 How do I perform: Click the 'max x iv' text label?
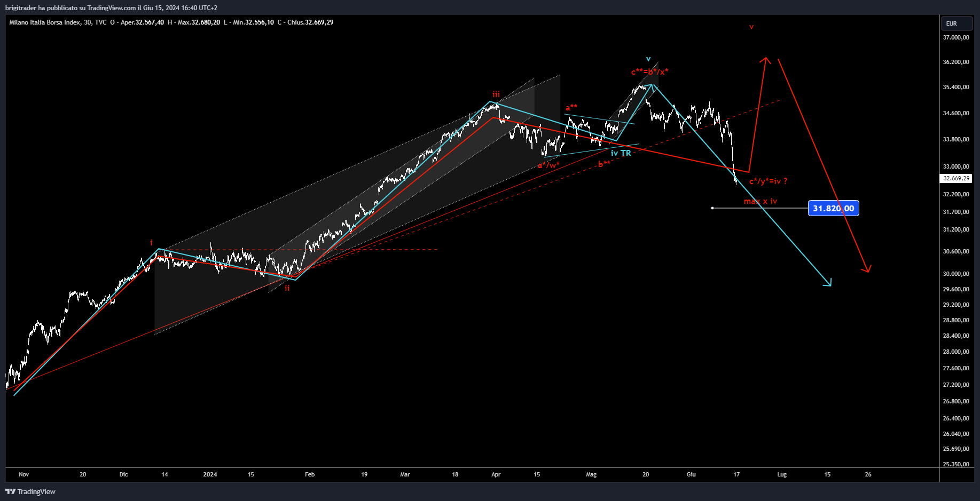click(x=760, y=201)
